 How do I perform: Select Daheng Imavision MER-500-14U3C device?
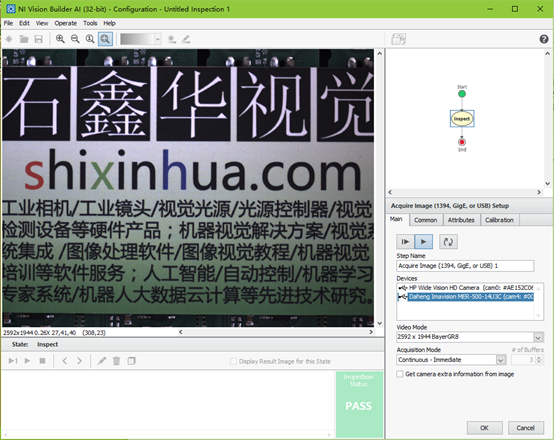click(x=466, y=297)
